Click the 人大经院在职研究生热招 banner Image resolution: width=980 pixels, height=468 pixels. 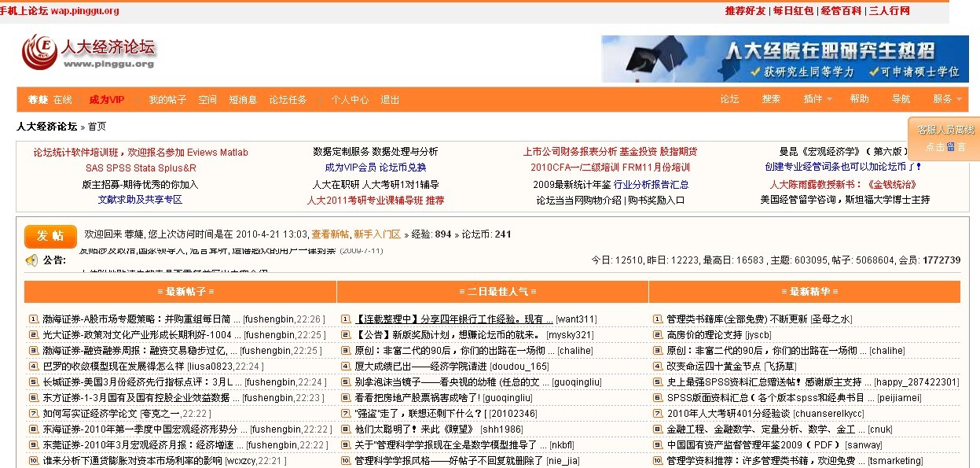click(785, 58)
